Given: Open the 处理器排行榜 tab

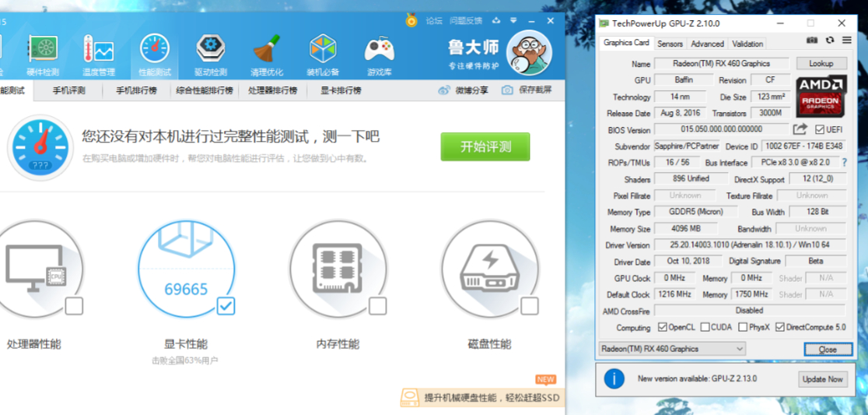Looking at the screenshot, I should point(272,91).
